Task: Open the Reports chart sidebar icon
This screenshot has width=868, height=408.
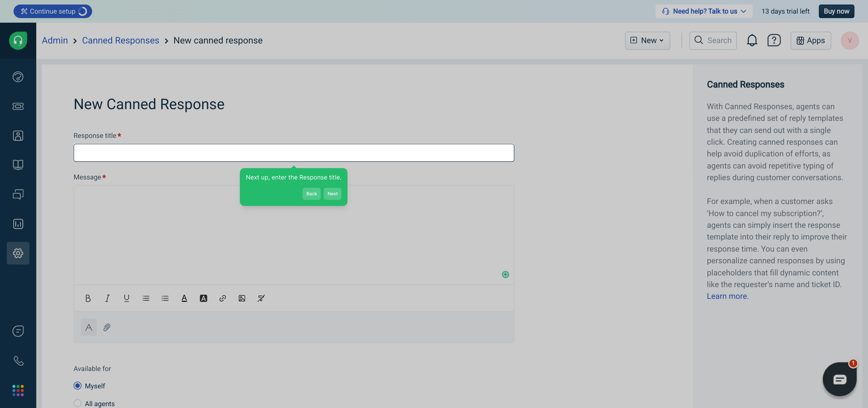Action: 18,224
